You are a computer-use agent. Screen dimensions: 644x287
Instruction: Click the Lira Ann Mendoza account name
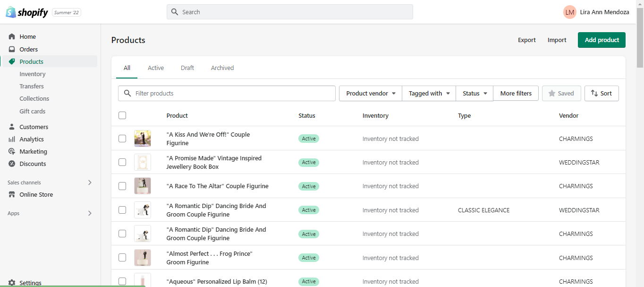(604, 12)
